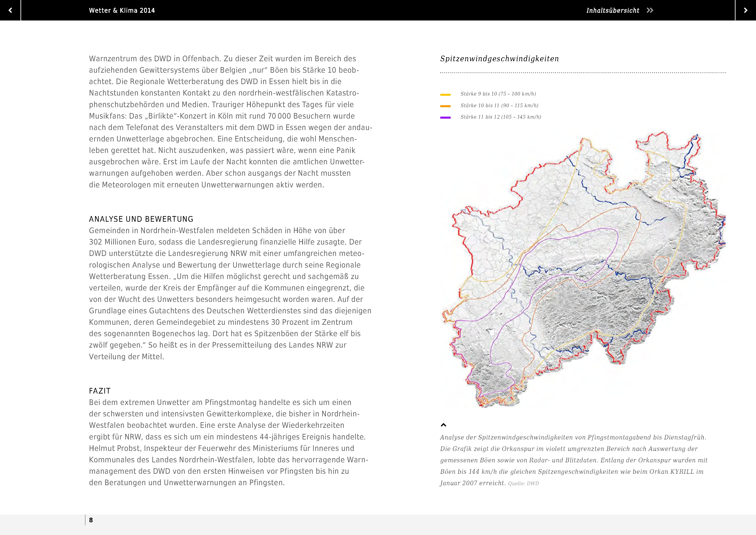Click the caret icon above the map caption
Image resolution: width=756 pixels, height=535 pixels.
444,425
